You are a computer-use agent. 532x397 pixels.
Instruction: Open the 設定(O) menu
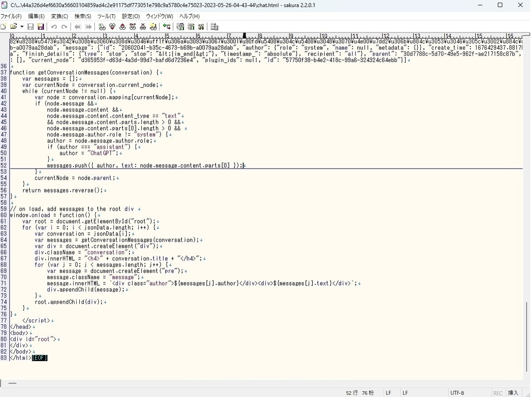(x=131, y=16)
